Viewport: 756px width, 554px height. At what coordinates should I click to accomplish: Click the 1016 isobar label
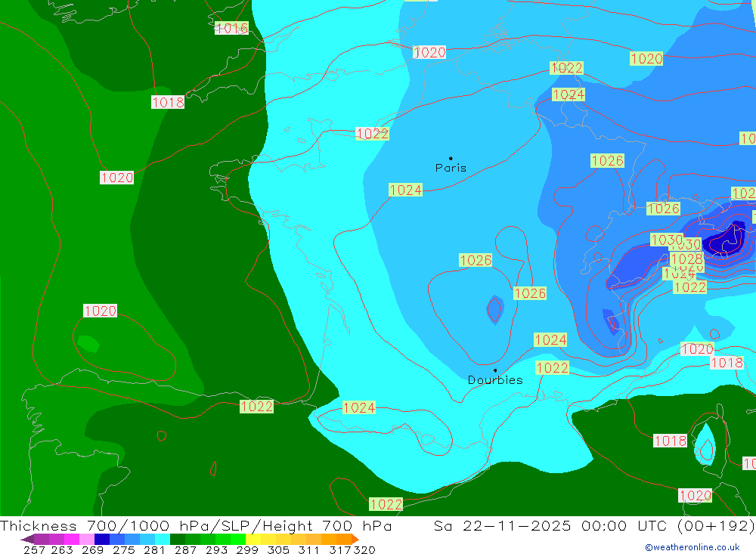[231, 29]
